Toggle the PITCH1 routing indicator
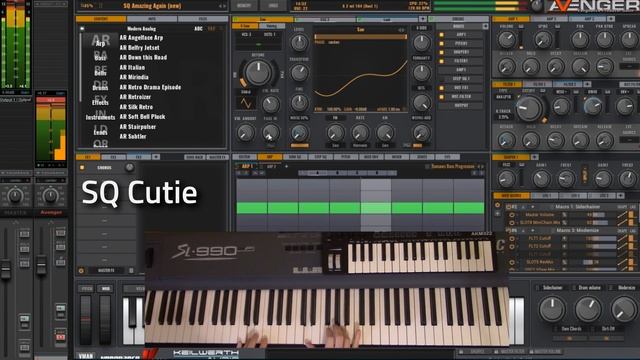 click(x=441, y=44)
